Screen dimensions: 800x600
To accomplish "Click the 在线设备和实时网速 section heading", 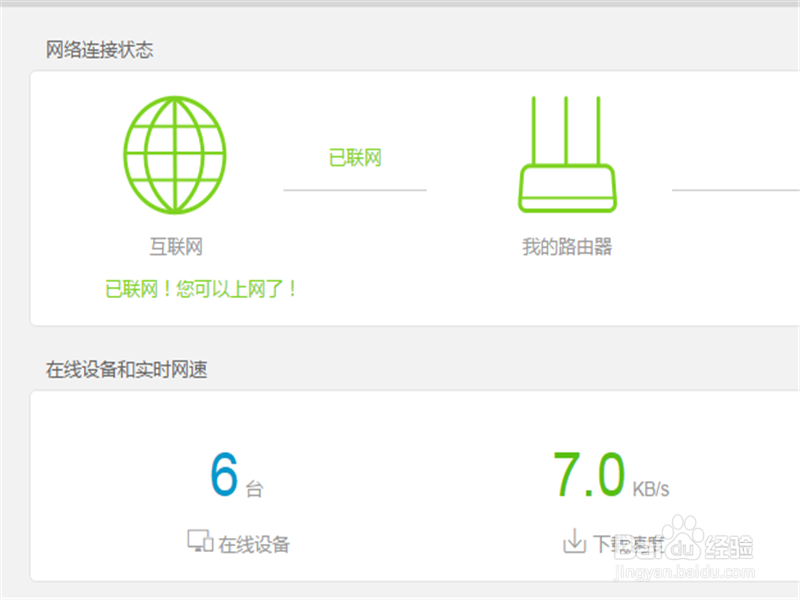I will point(127,370).
